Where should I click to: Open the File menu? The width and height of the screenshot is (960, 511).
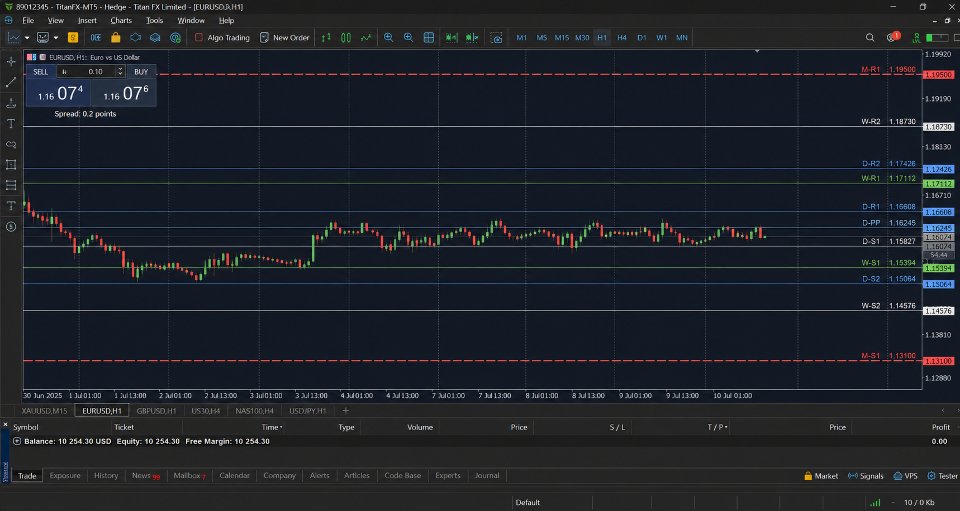coord(28,20)
